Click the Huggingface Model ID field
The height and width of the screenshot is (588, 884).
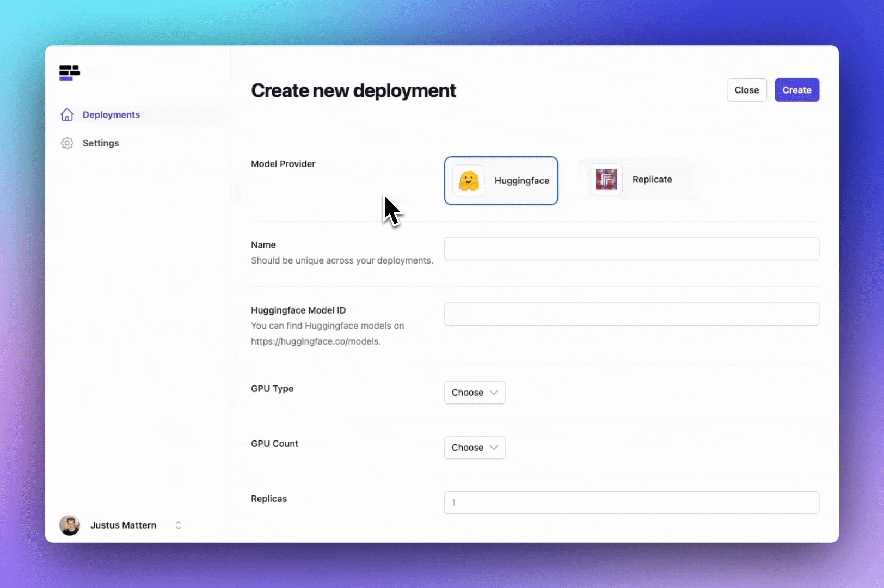[631, 314]
